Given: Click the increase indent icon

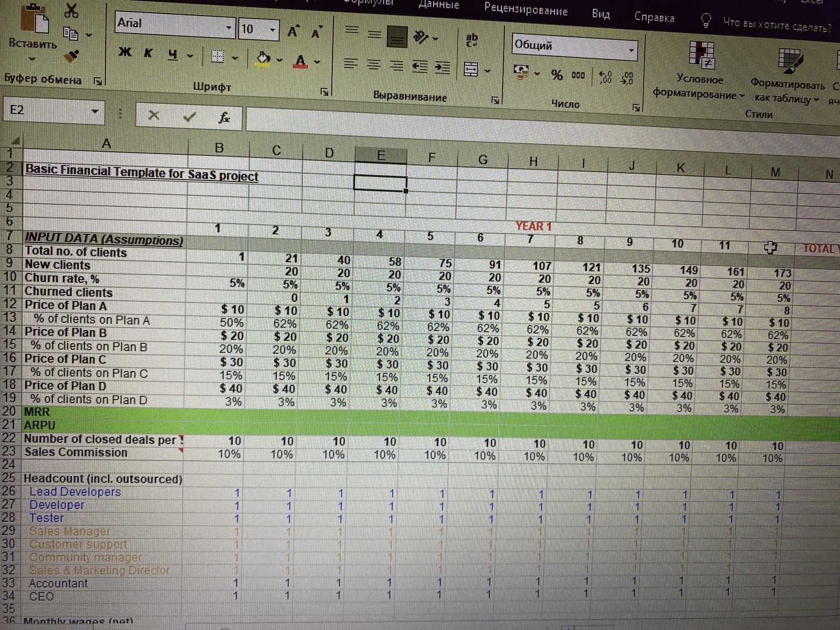Looking at the screenshot, I should coord(444,67).
